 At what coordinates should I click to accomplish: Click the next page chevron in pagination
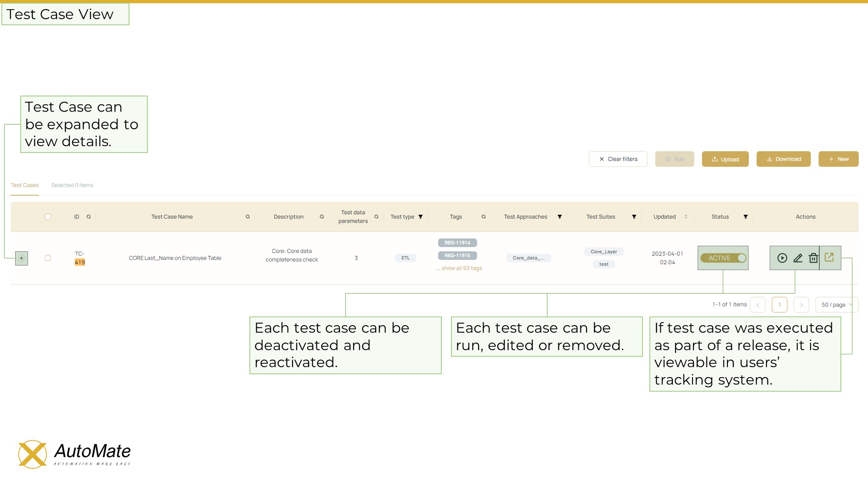801,305
